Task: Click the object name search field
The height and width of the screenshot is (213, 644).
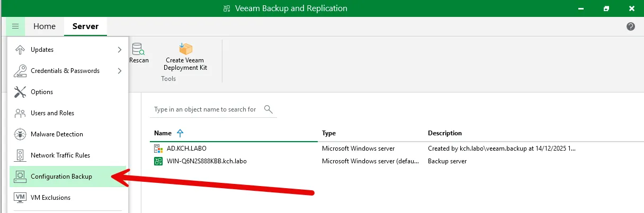Action: (205, 109)
